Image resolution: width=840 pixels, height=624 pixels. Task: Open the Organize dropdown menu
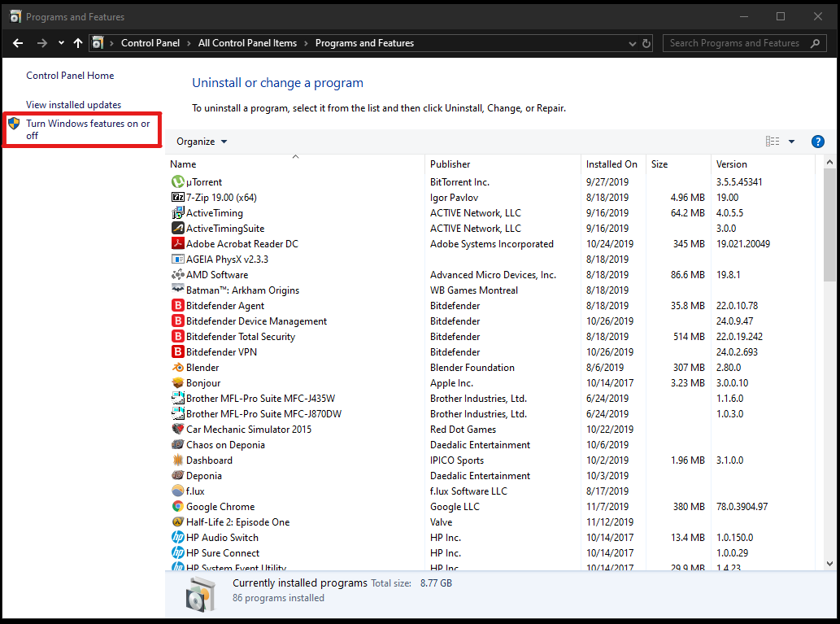pos(202,142)
